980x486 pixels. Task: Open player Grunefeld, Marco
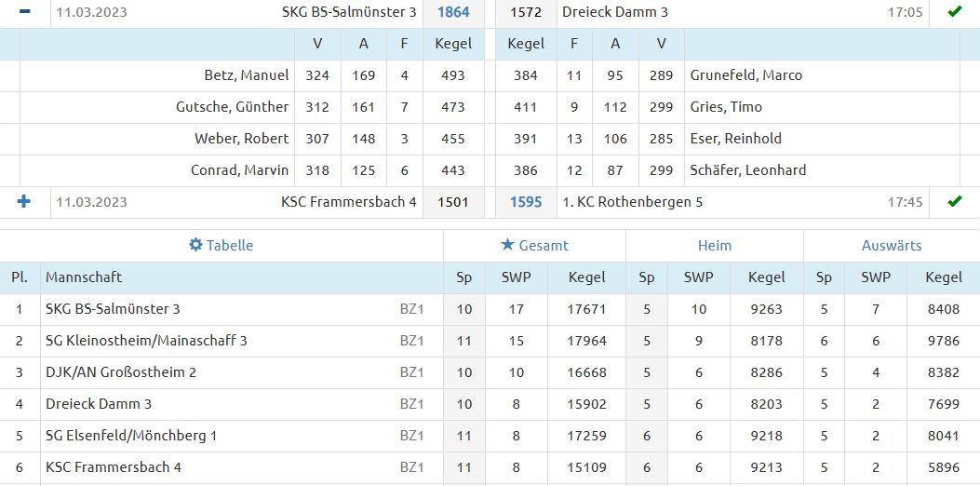746,75
